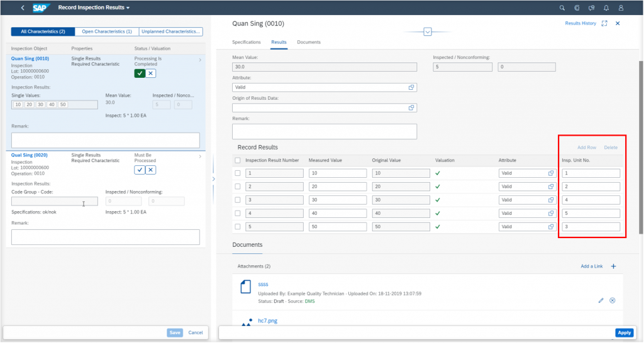Click the circular icon next to search

577,8
